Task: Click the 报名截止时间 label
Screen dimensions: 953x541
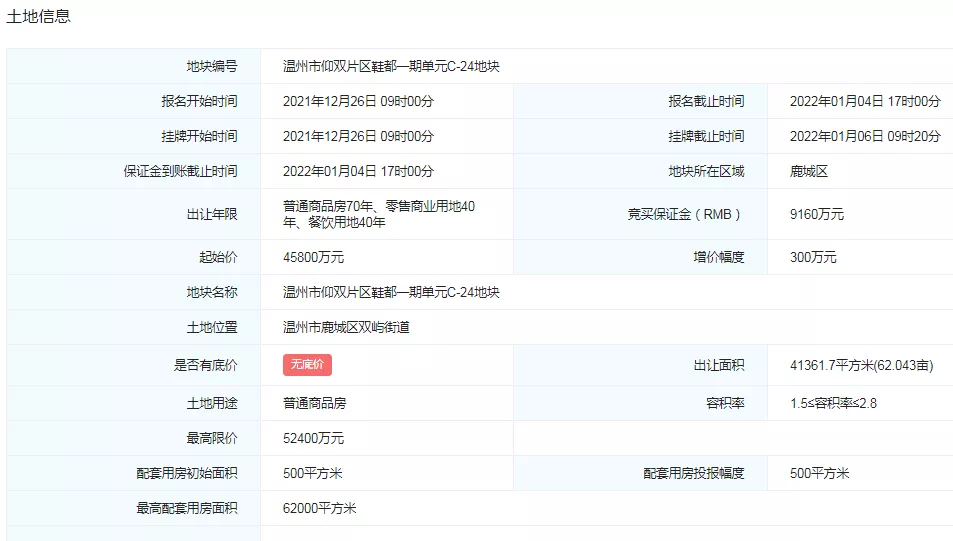Action: pyautogui.click(x=706, y=101)
